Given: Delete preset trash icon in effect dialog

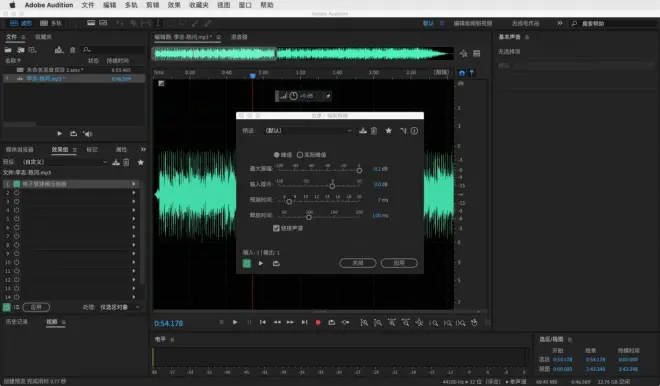Looking at the screenshot, I should [374, 131].
